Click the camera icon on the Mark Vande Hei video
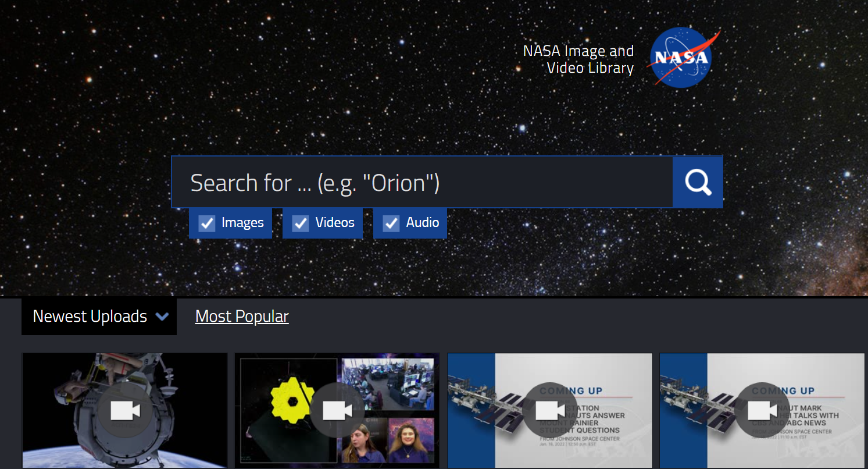 coord(763,411)
